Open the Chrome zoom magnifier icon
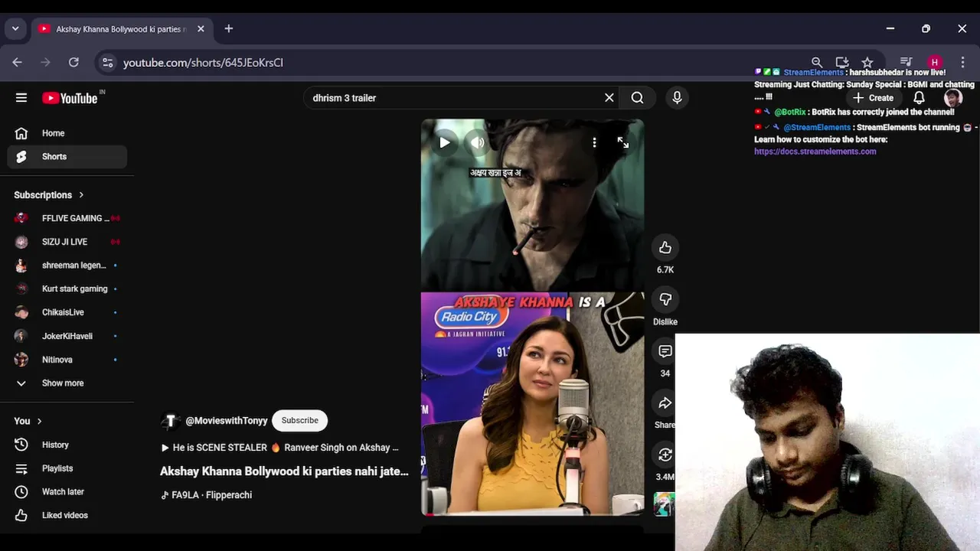 coord(817,63)
